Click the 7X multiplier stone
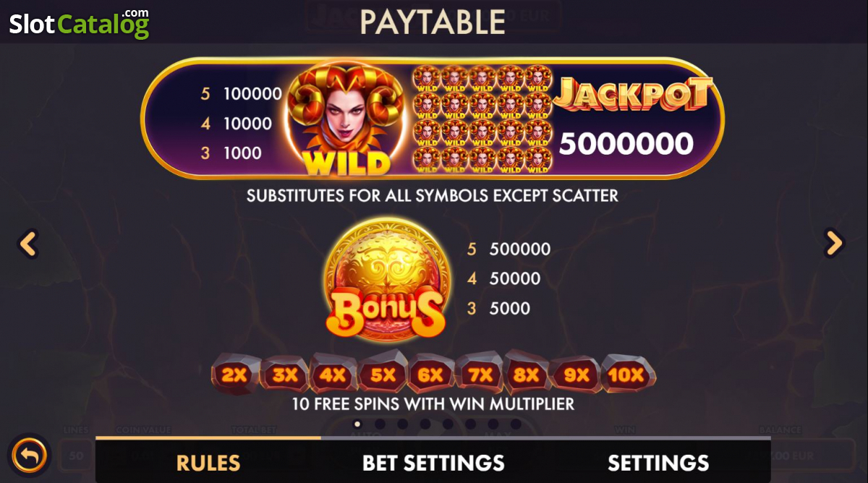This screenshot has width=868, height=483. (x=480, y=374)
